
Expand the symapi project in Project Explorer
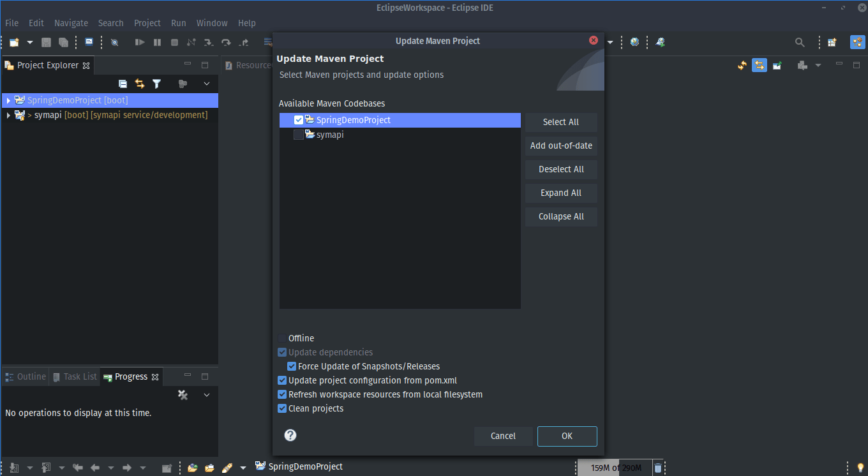tap(7, 115)
